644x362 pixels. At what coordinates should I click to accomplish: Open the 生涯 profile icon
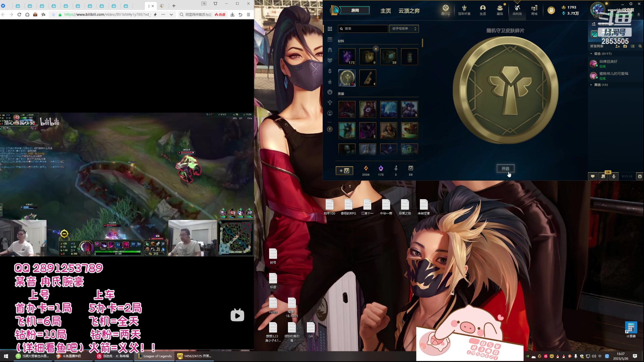coord(483,10)
